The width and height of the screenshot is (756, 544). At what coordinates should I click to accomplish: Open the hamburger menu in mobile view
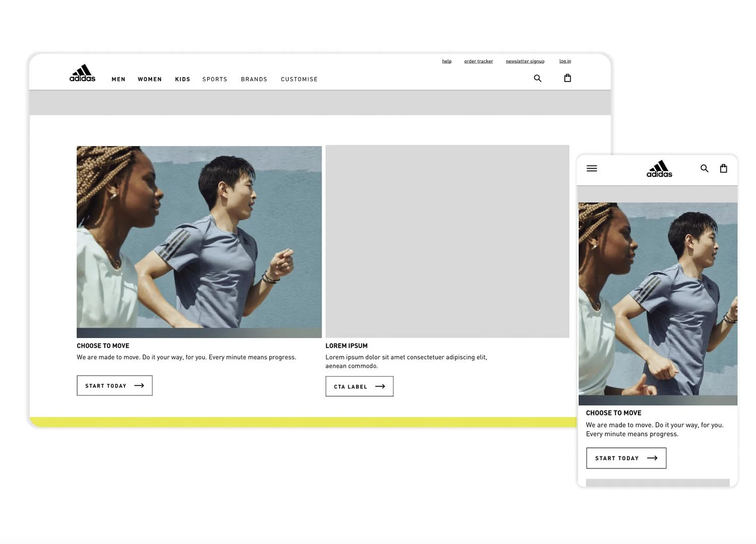click(x=592, y=168)
